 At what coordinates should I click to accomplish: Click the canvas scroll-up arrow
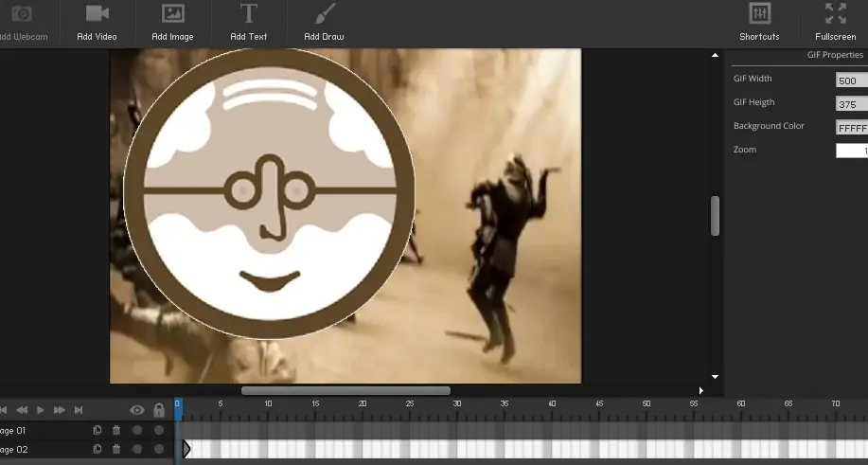pyautogui.click(x=715, y=55)
